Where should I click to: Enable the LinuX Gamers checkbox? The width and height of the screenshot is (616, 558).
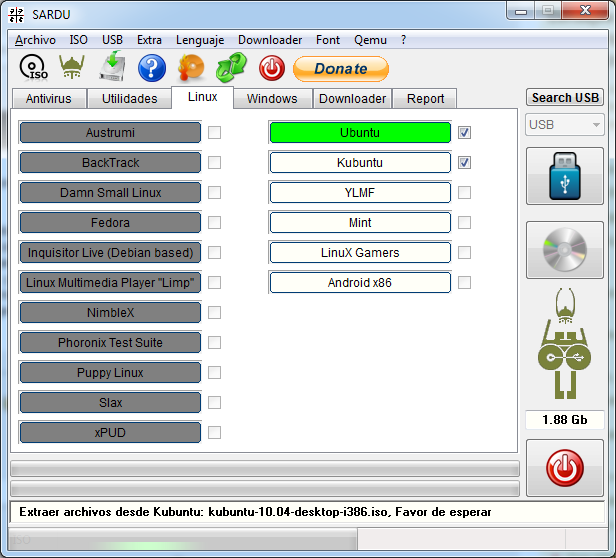point(464,252)
